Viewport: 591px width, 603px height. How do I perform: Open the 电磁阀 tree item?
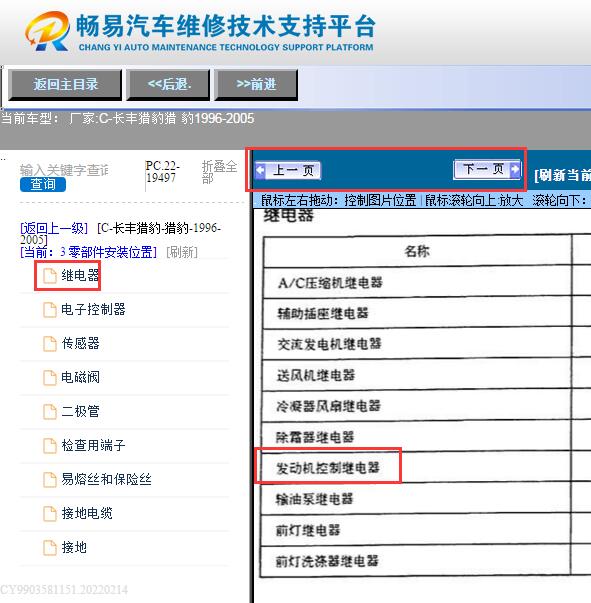point(80,378)
